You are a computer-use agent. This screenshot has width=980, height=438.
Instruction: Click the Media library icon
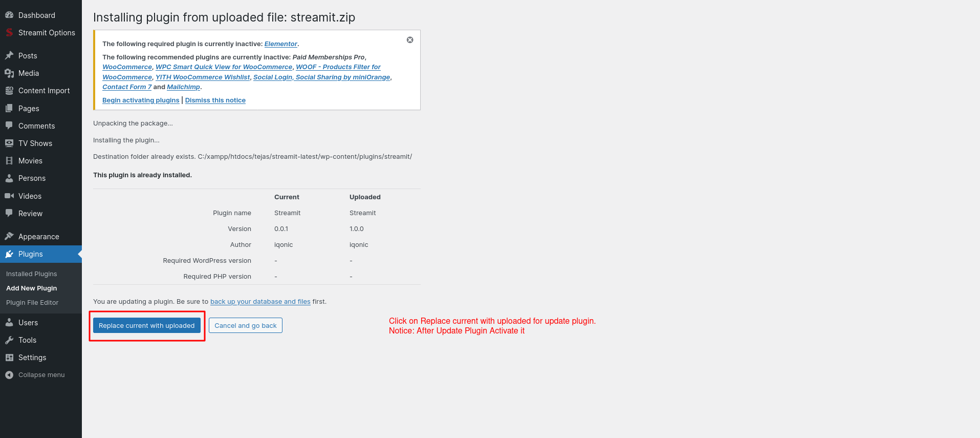(9, 73)
